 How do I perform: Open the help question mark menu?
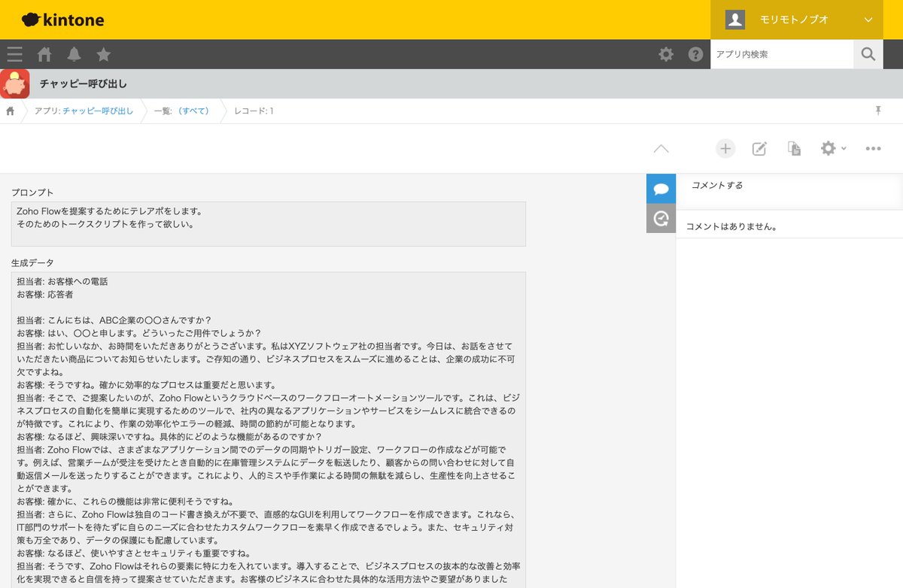point(695,54)
